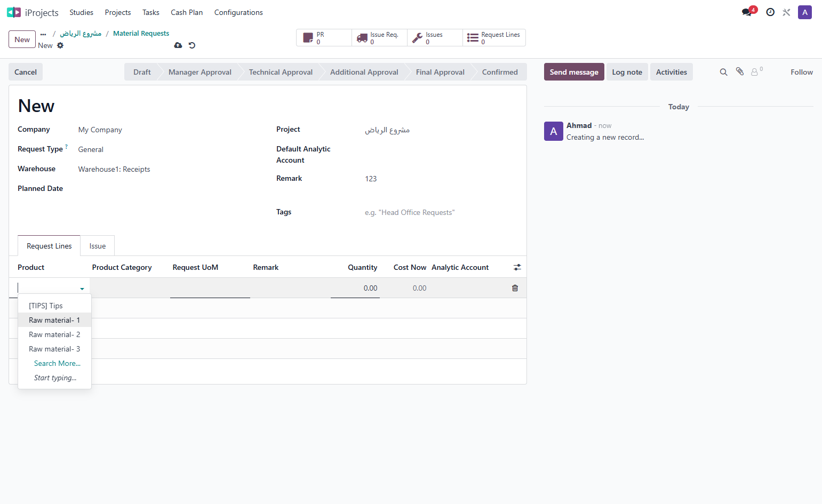Screen dimensions: 822x504
Task: Switch to the Issue tab
Action: coord(98,246)
